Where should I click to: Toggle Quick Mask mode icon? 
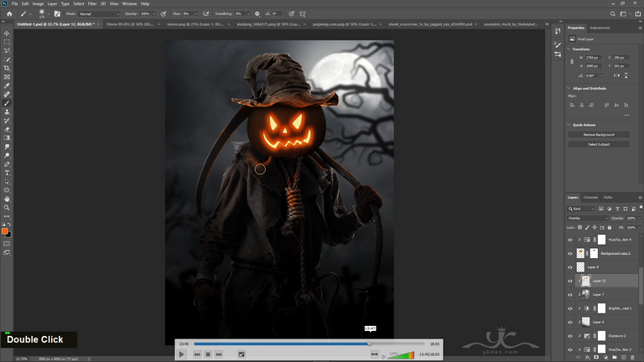7,244
